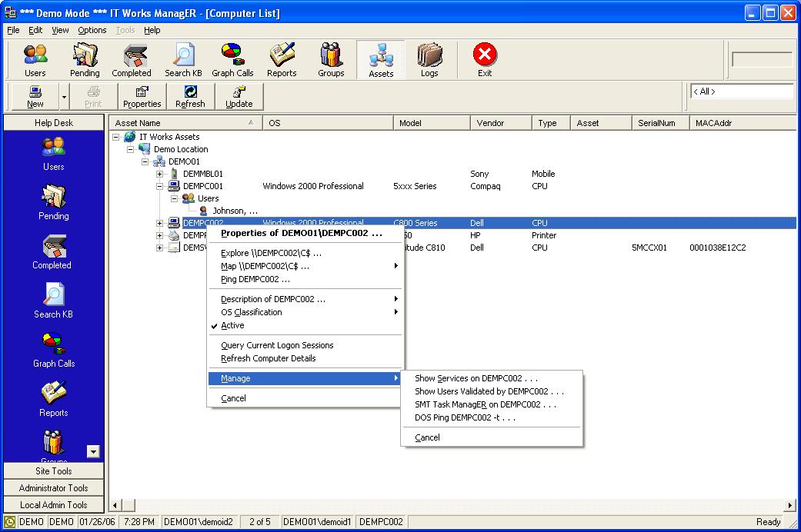Open the Site Tools panel button
801x532 pixels.
53,471
